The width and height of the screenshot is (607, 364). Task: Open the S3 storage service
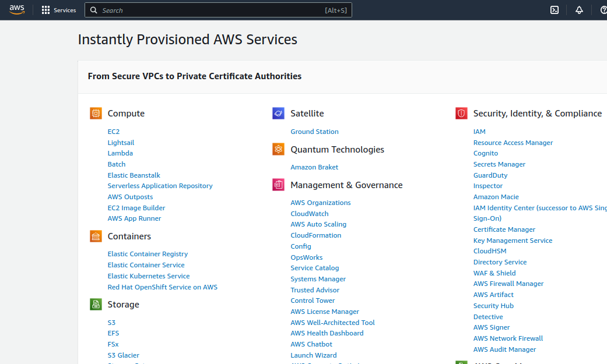click(111, 323)
